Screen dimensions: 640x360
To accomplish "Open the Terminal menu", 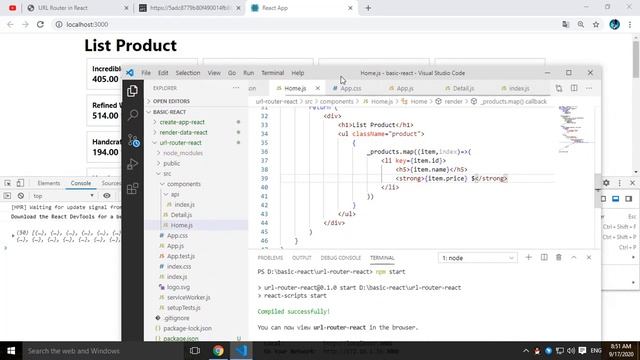I will pos(272,73).
